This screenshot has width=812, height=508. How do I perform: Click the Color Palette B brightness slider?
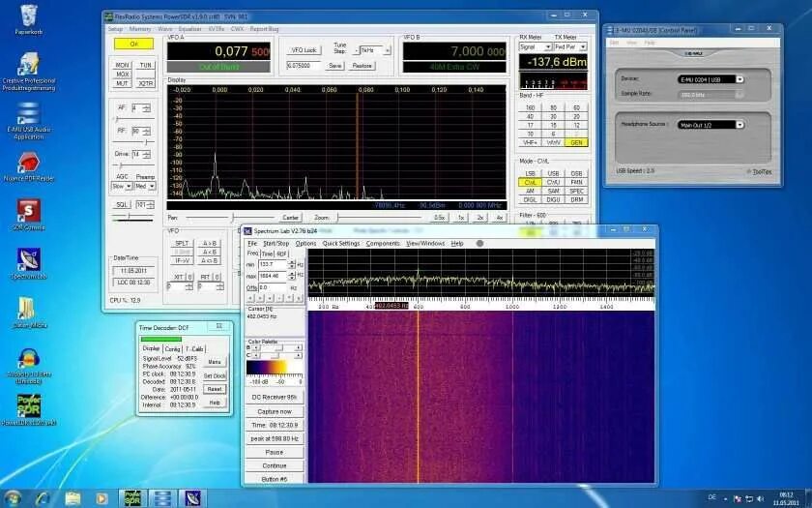click(x=276, y=347)
